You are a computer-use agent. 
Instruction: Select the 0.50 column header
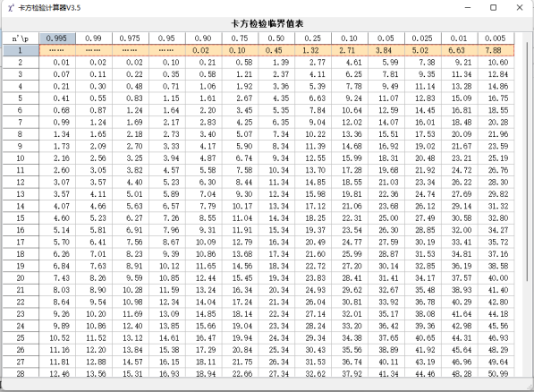pos(276,38)
